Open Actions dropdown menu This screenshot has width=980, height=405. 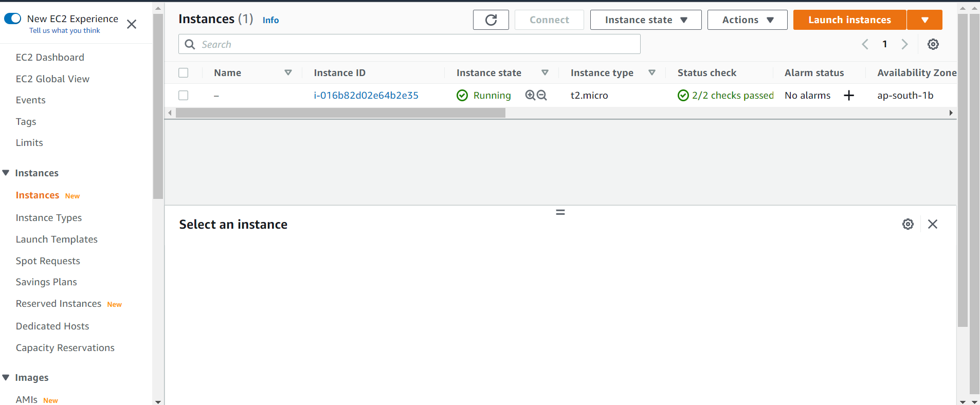coord(748,20)
